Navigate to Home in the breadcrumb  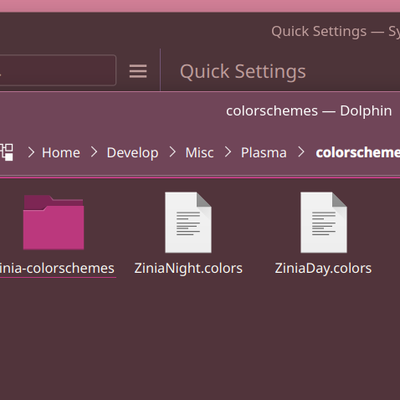(x=61, y=153)
